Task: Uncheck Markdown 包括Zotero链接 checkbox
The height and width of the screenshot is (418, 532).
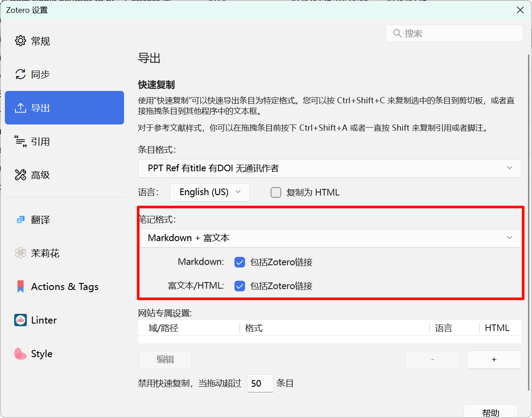Action: (240, 262)
